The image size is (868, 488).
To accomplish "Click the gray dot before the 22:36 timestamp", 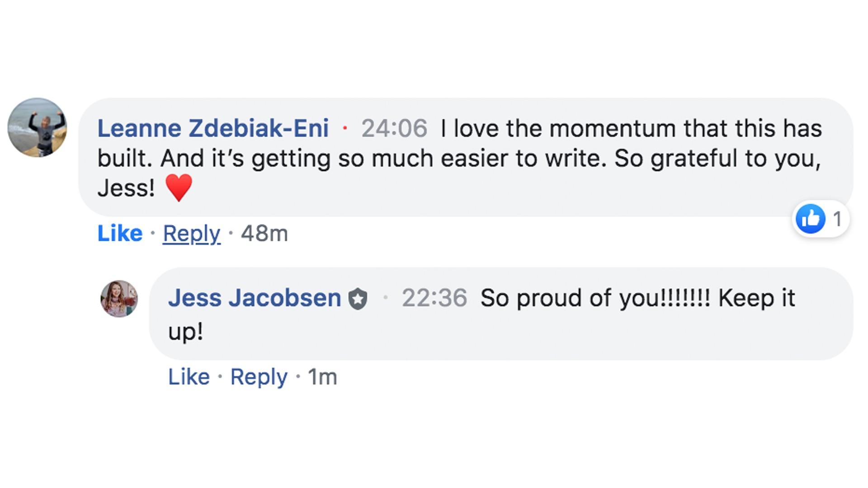I will [x=385, y=297].
